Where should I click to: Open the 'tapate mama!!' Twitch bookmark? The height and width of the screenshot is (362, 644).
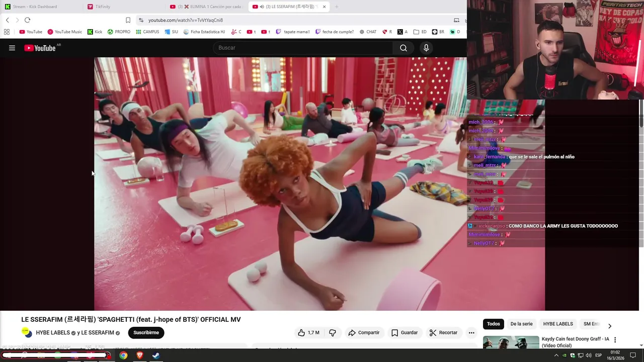click(x=293, y=32)
